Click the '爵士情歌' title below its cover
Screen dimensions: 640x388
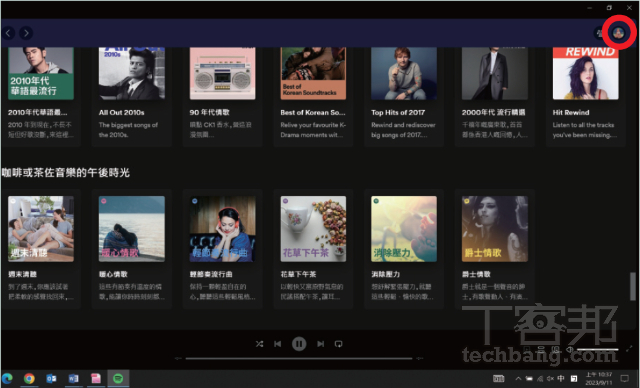coord(476,274)
